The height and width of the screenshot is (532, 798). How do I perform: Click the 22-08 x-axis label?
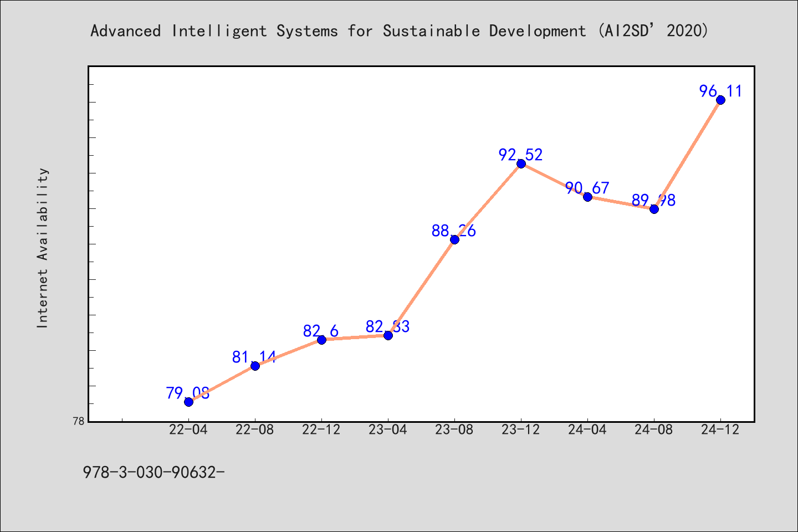click(255, 429)
